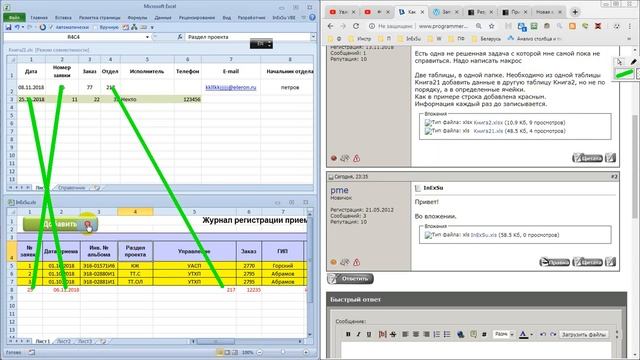
Task: Click the Правка edit button in post #2
Action: 555,262
